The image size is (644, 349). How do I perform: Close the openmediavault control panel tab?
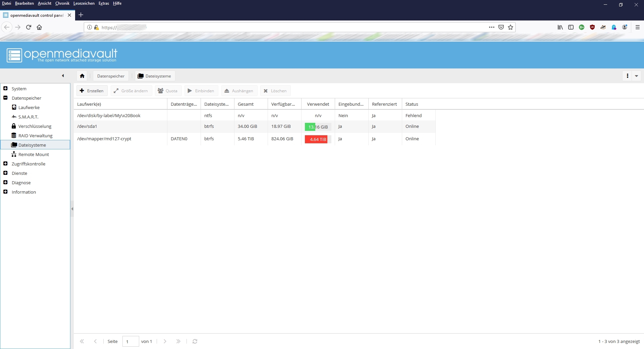click(69, 15)
